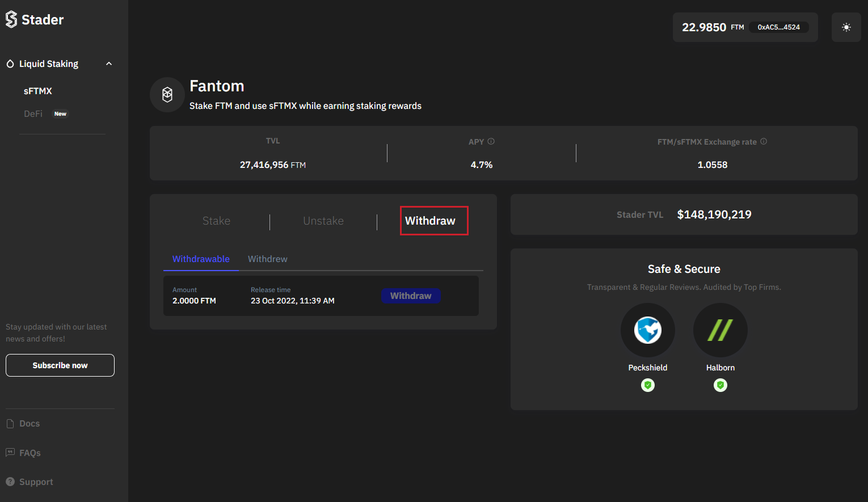
Task: Click the Fantom token logo
Action: point(167,95)
